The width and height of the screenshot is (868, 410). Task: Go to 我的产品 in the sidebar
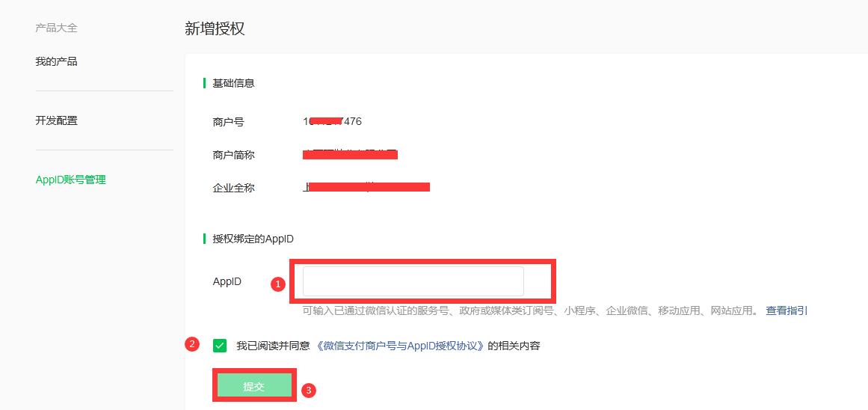(x=56, y=61)
